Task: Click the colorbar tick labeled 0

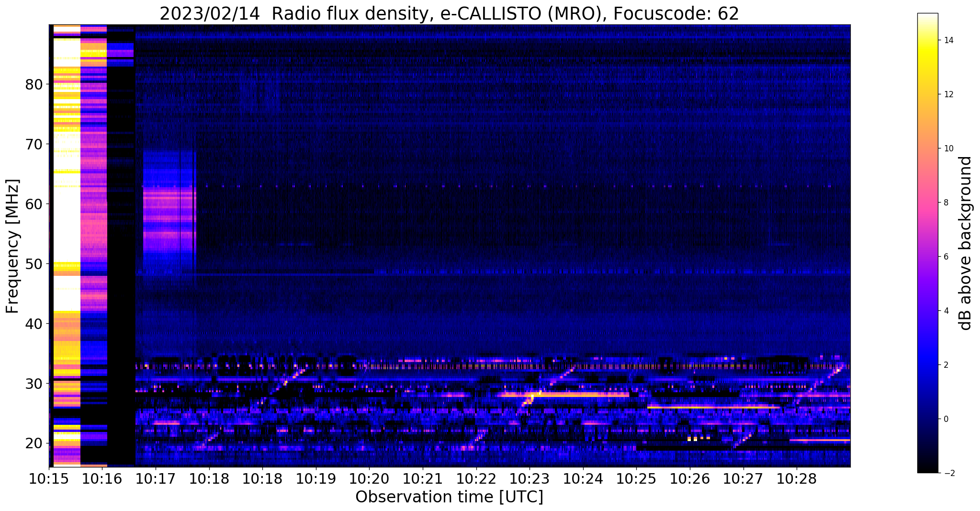Action: coord(946,419)
